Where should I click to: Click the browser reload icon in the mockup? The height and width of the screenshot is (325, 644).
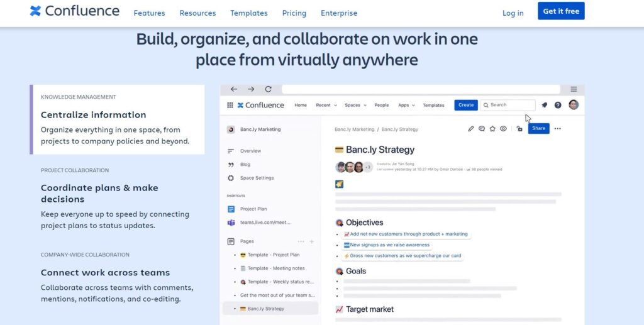point(268,89)
